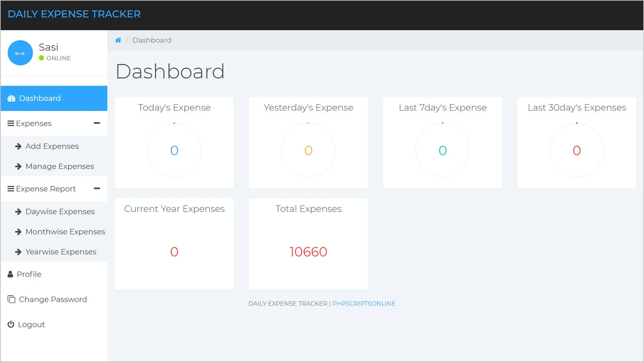Click the Last 7day's Expense card title
Viewport: 644px width, 362px height.
(x=443, y=108)
